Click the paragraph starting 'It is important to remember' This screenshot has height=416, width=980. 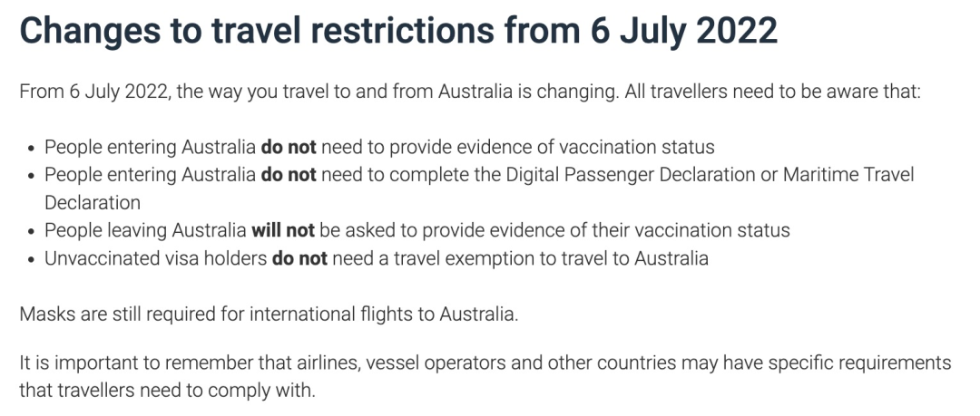[x=485, y=376]
